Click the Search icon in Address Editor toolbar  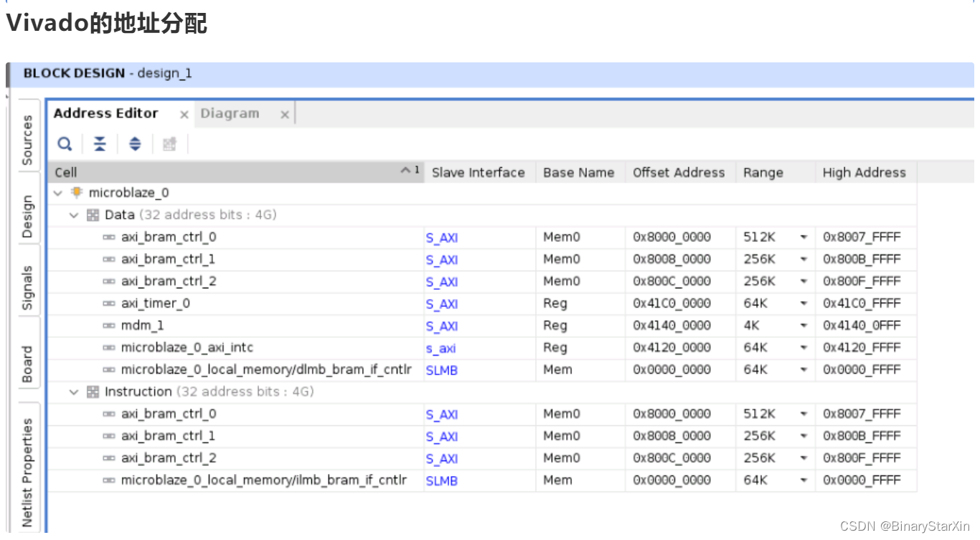coord(65,144)
